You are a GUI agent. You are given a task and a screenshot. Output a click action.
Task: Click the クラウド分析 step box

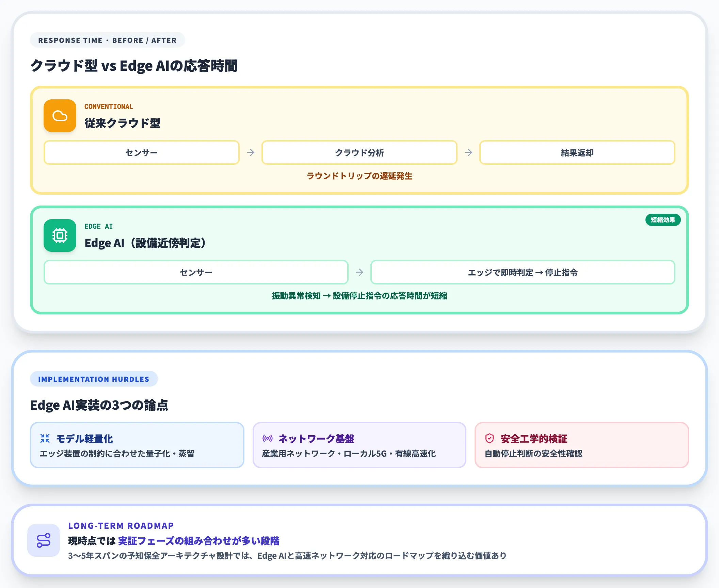point(359,152)
